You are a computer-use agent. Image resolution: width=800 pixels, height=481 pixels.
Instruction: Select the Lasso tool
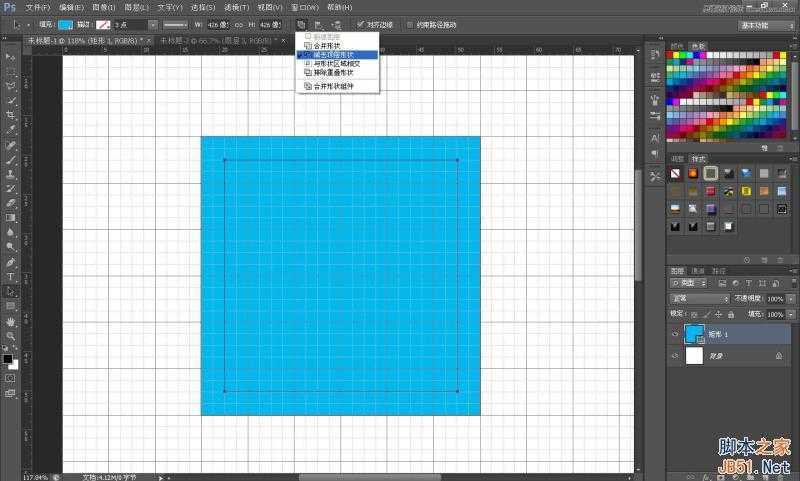click(x=10, y=86)
